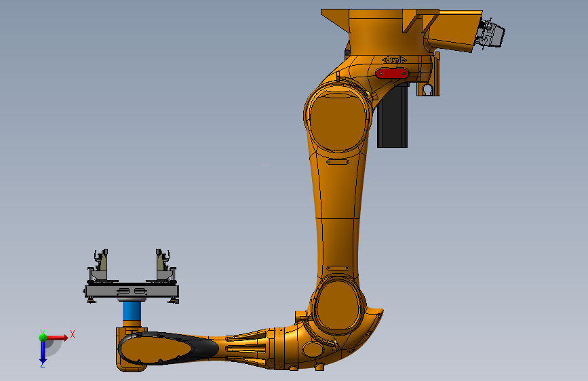Click the embossed logo on the upper arm housing
This screenshot has height=381, width=588.
click(x=394, y=60)
